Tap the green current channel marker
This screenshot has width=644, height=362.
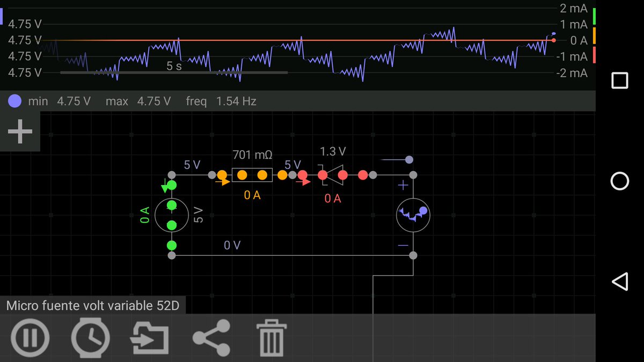coord(594,17)
